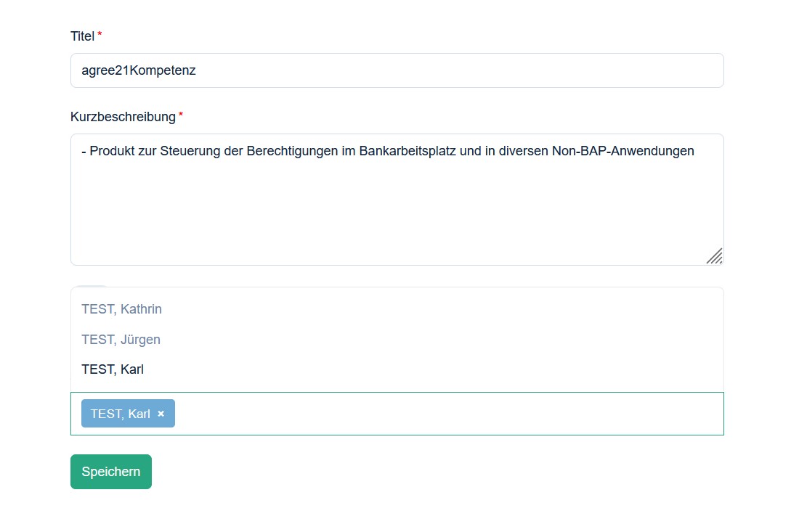This screenshot has height=532, width=799.
Task: Remove the TEST, Karl tag
Action: click(161, 414)
